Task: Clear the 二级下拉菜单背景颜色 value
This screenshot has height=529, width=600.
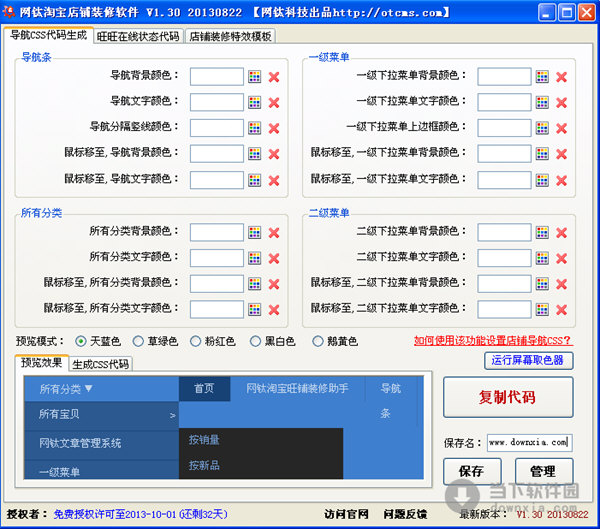Action: tap(561, 232)
